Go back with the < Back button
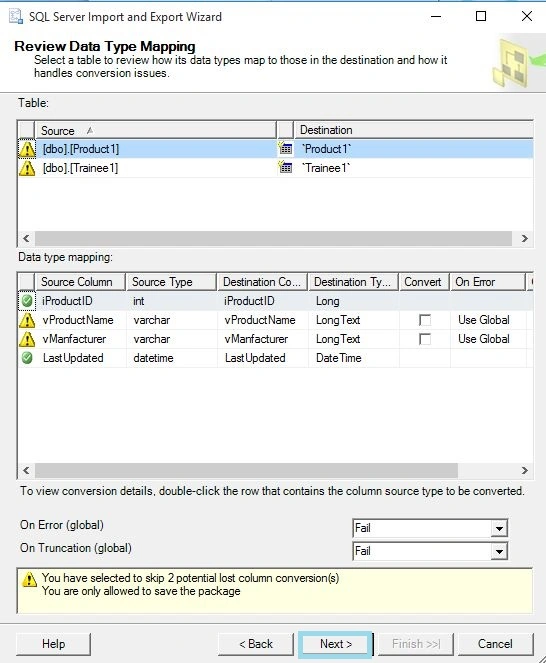The height and width of the screenshot is (663, 546). [256, 644]
